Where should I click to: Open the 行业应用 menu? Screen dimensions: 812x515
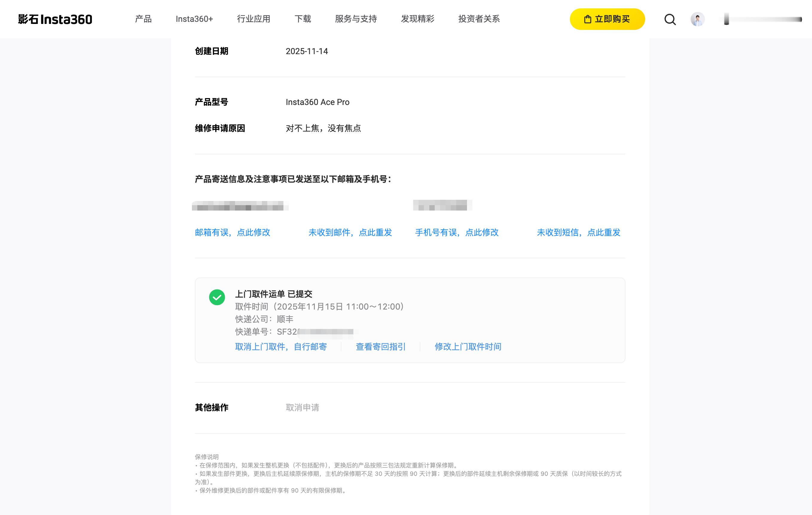point(254,19)
